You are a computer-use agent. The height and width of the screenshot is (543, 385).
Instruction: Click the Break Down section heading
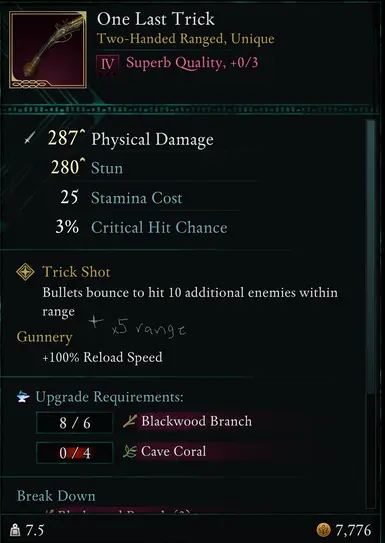(x=56, y=496)
